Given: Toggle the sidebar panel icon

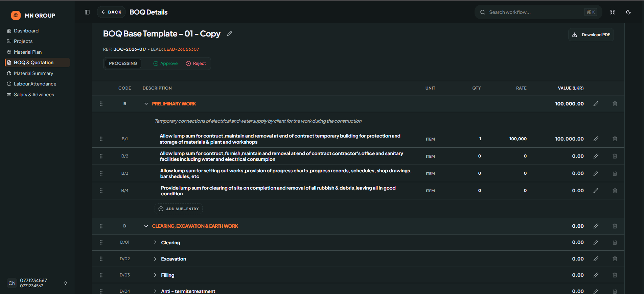Looking at the screenshot, I should pos(87,12).
